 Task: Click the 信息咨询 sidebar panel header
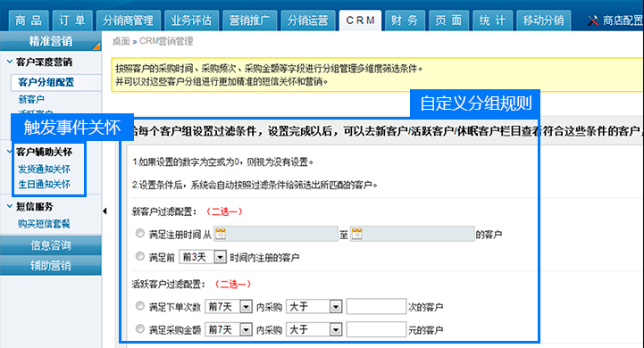pos(51,245)
